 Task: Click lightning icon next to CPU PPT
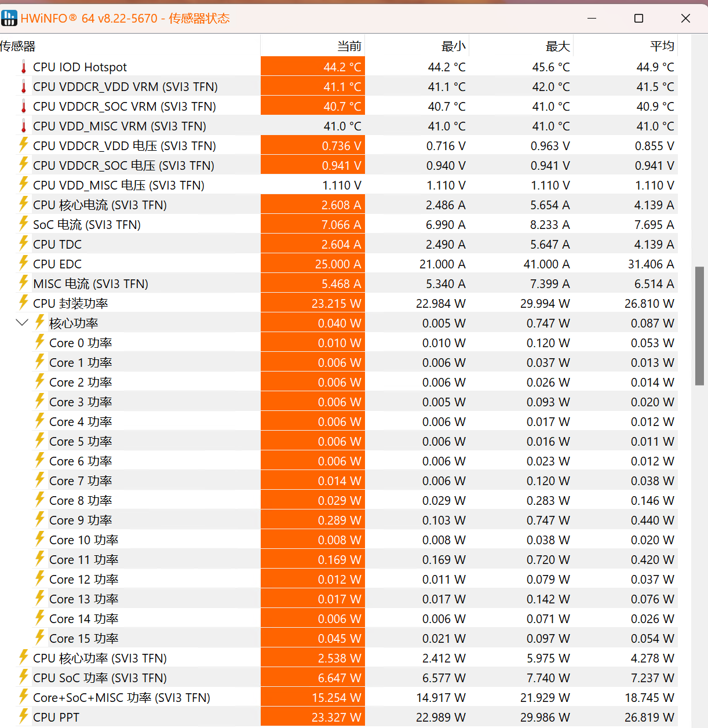point(24,717)
